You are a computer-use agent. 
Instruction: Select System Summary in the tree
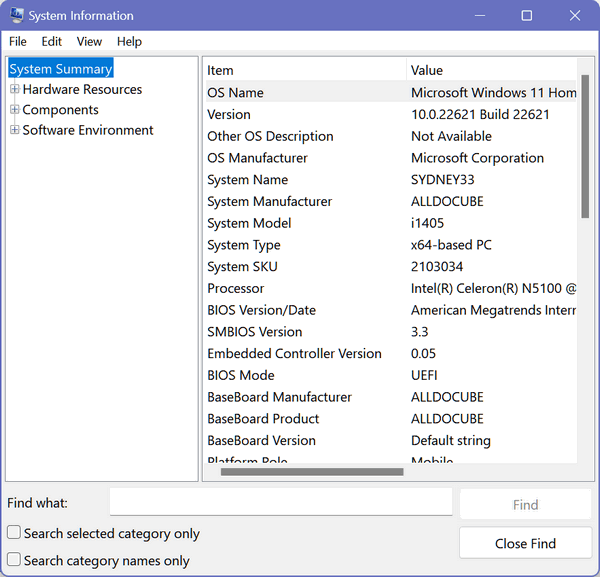[61, 69]
